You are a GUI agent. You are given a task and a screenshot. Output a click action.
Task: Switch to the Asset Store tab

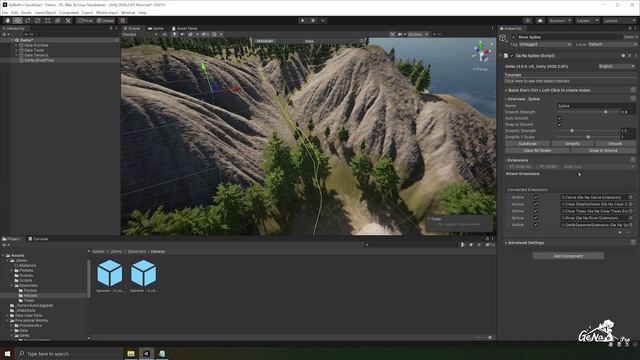(184, 29)
